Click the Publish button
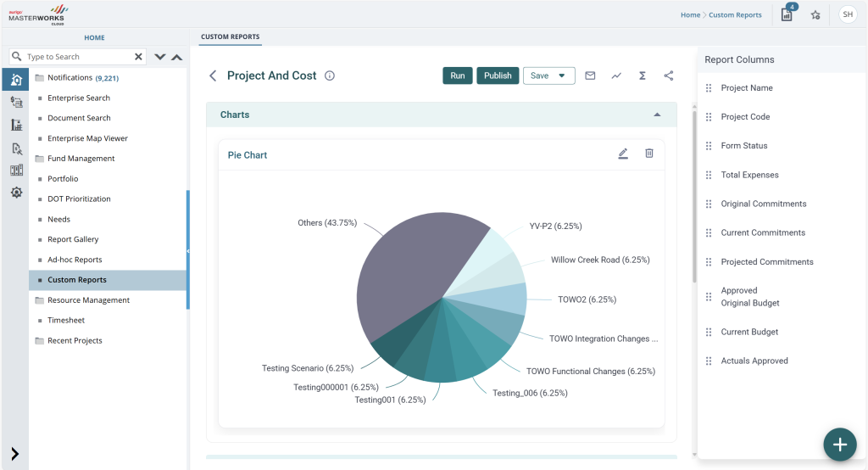The width and height of the screenshot is (868, 470). 498,76
